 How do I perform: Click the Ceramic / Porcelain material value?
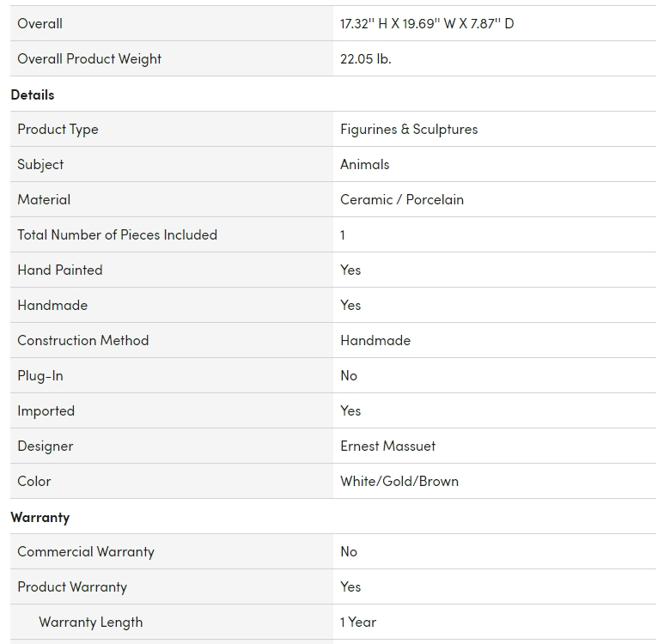(x=402, y=200)
